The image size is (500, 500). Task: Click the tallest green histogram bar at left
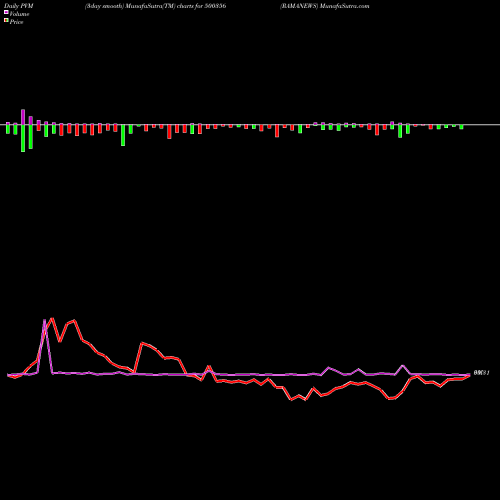pyautogui.click(x=23, y=138)
